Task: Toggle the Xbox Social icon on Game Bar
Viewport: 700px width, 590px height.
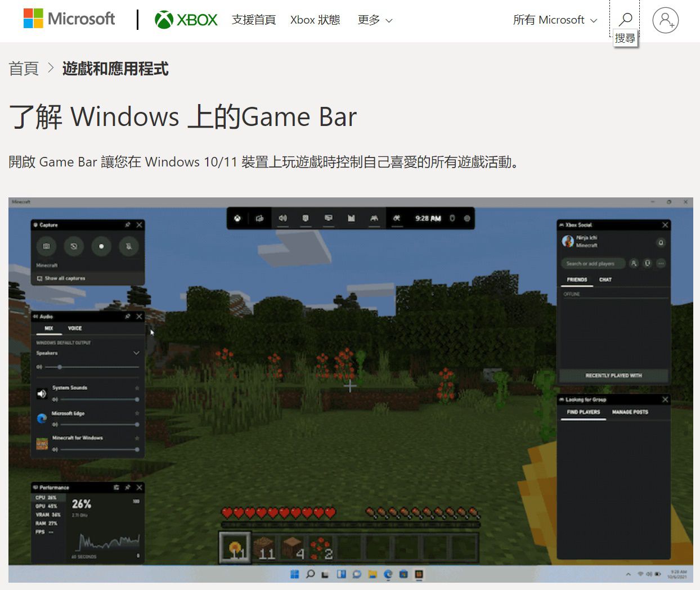Action: coord(374,218)
